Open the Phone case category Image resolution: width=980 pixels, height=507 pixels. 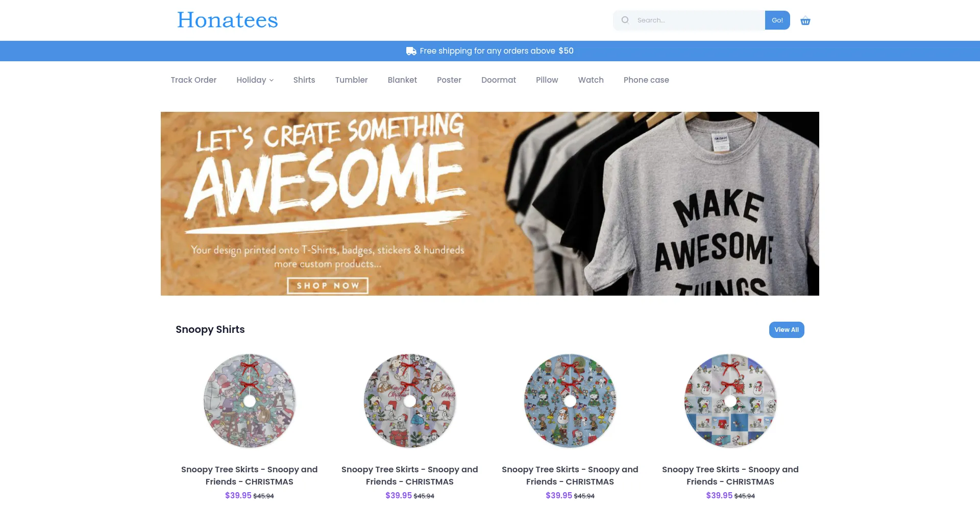coord(646,80)
